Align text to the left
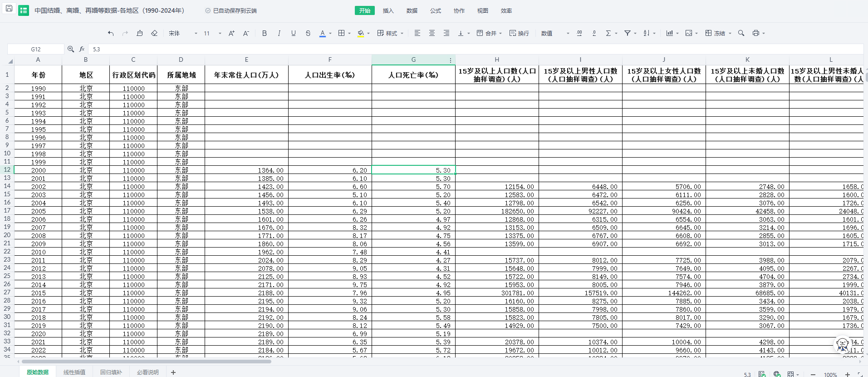Screen dimensions: 868x377 tap(417, 33)
